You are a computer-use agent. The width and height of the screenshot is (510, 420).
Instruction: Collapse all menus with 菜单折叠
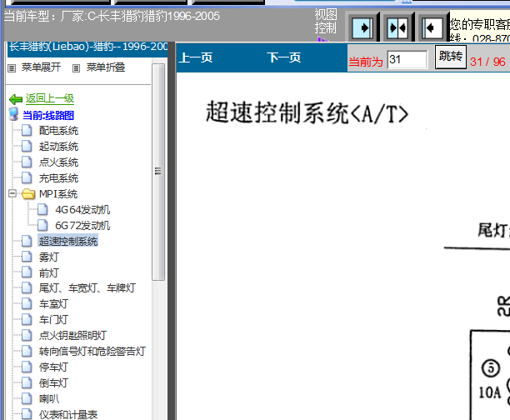[x=106, y=67]
